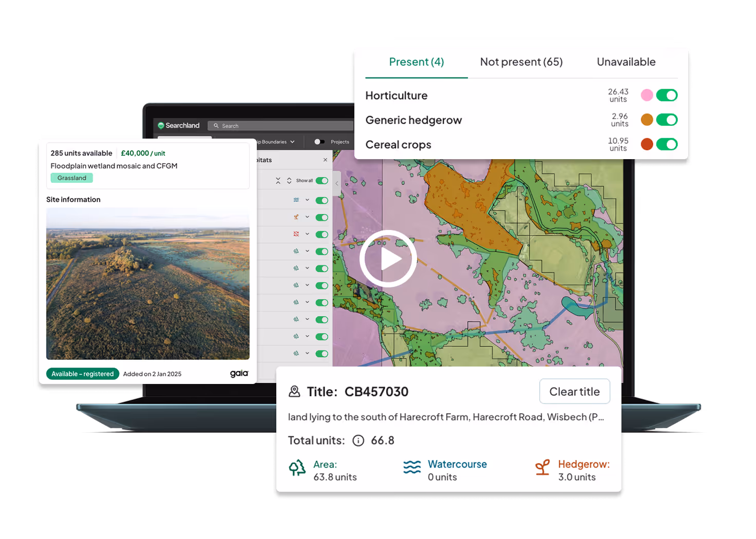Viewport: 756px width, 539px height.
Task: Click the truncated Harecroft Farm address line
Action: (x=446, y=417)
